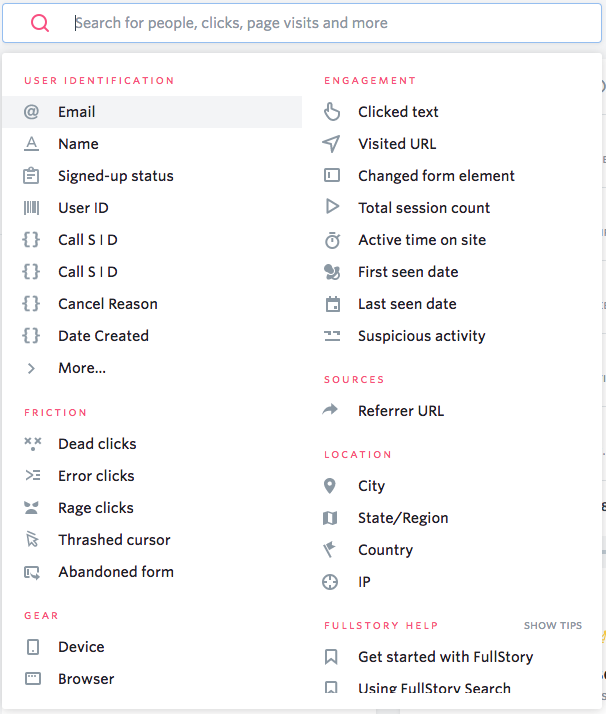Click the IP crosshair icon
Image resolution: width=606 pixels, height=714 pixels.
(x=331, y=582)
